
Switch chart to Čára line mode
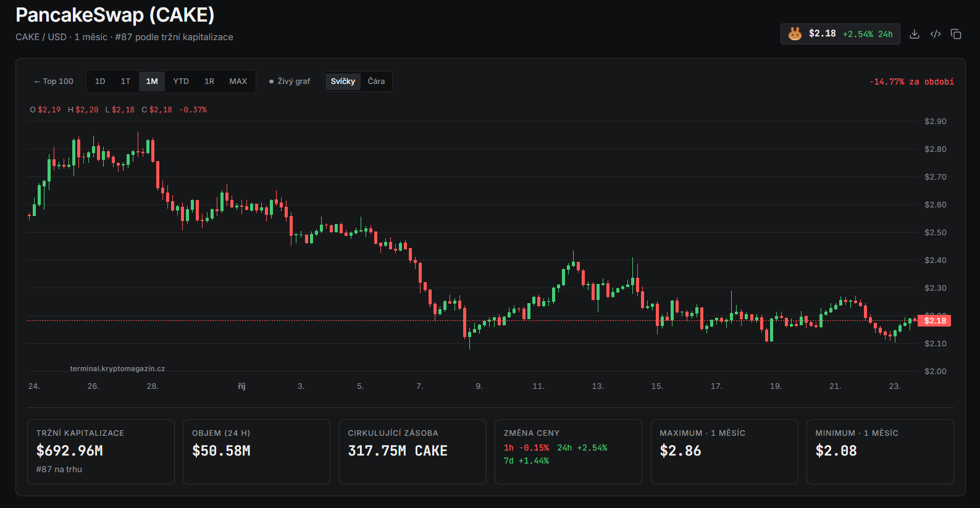coord(376,81)
